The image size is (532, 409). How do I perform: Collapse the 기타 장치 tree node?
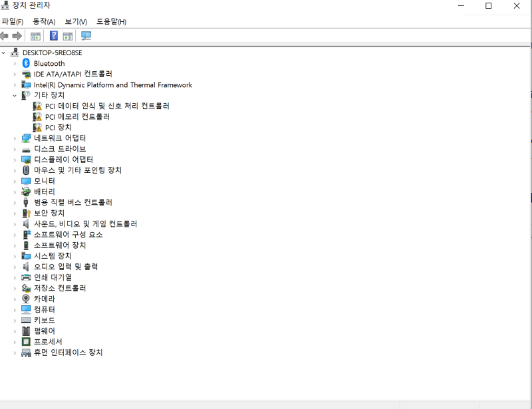15,95
